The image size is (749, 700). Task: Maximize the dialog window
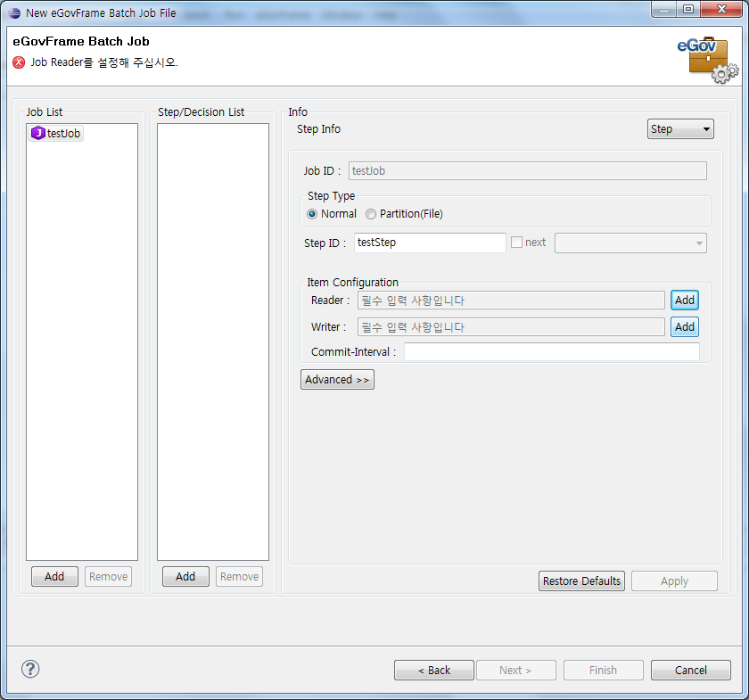click(x=687, y=9)
